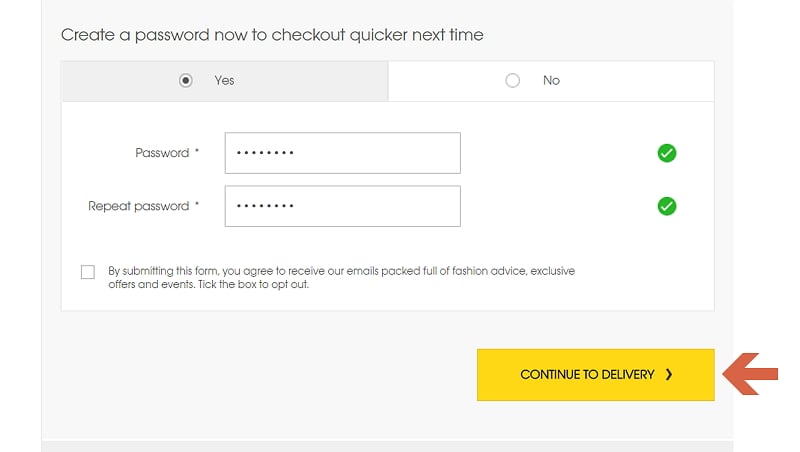This screenshot has height=452, width=800.
Task: Click the Continue to Delivery button text
Action: (587, 374)
